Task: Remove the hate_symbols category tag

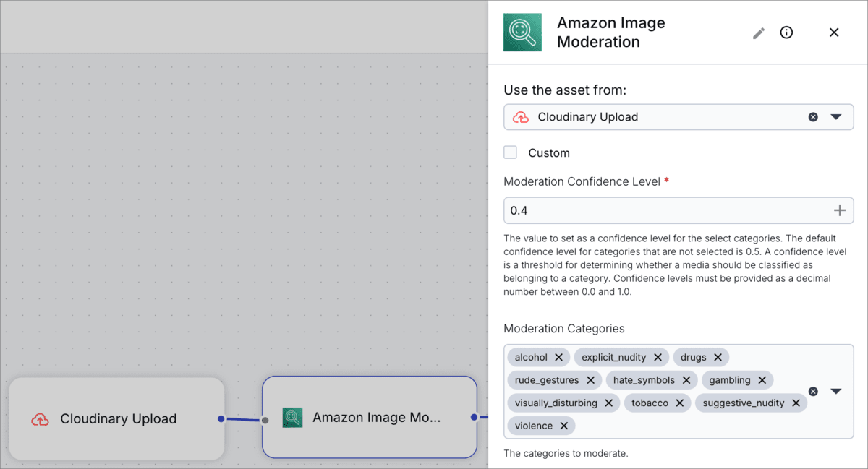Action: click(x=686, y=380)
